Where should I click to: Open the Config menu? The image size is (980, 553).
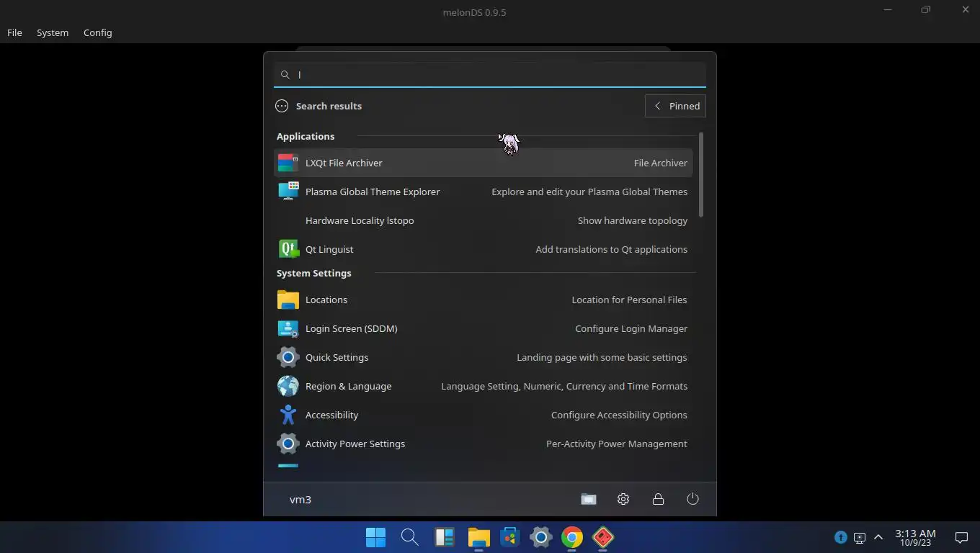pyautogui.click(x=97, y=32)
